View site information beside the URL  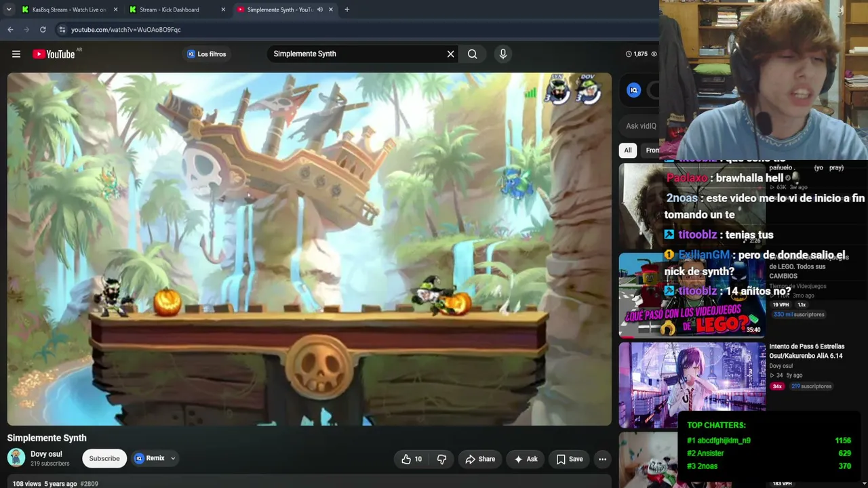point(62,30)
